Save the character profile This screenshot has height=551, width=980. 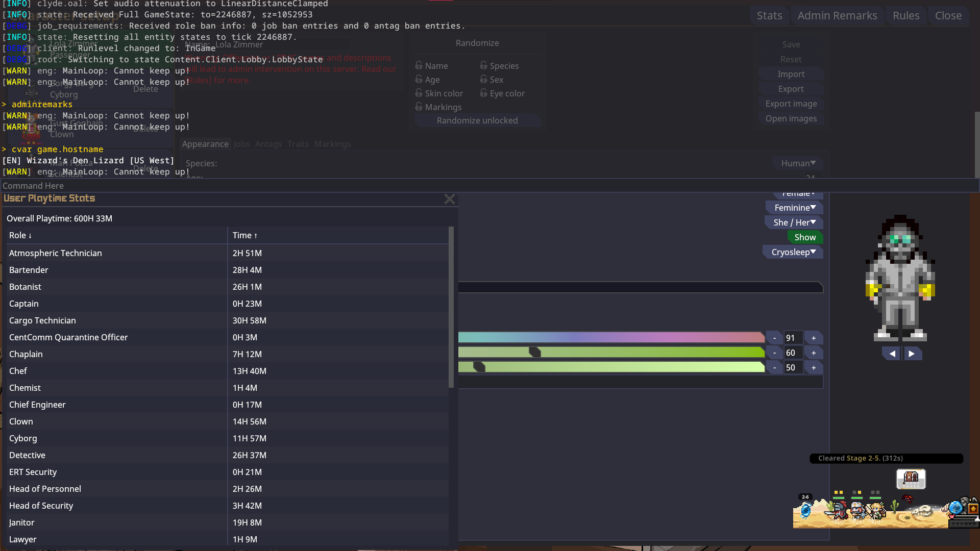(x=791, y=44)
